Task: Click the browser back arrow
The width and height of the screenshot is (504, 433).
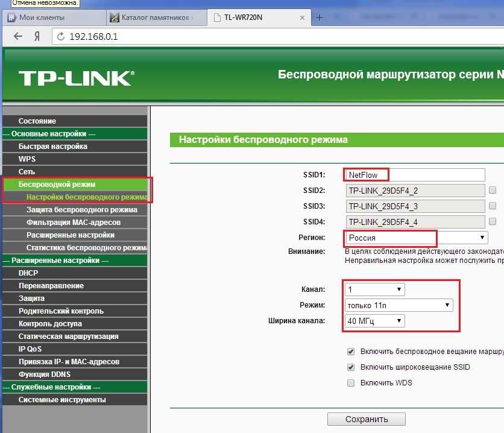Action: point(18,36)
